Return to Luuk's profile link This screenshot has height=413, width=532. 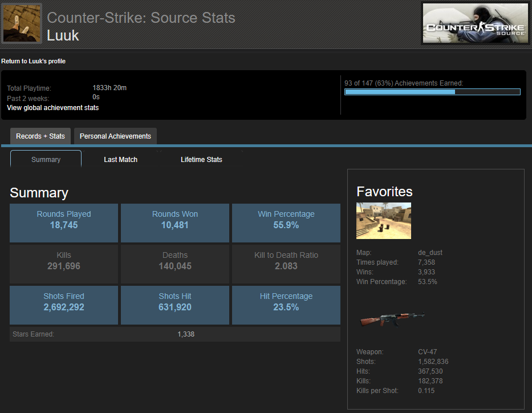(x=33, y=61)
